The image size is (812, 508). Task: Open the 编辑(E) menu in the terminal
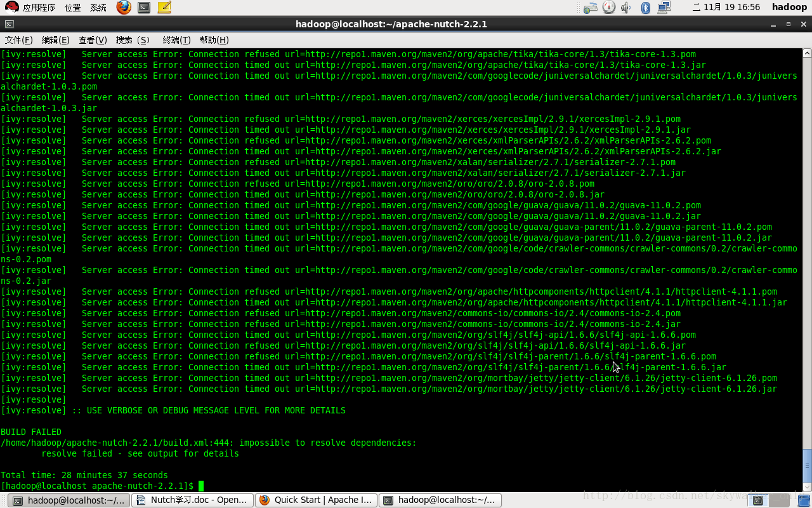(55, 40)
